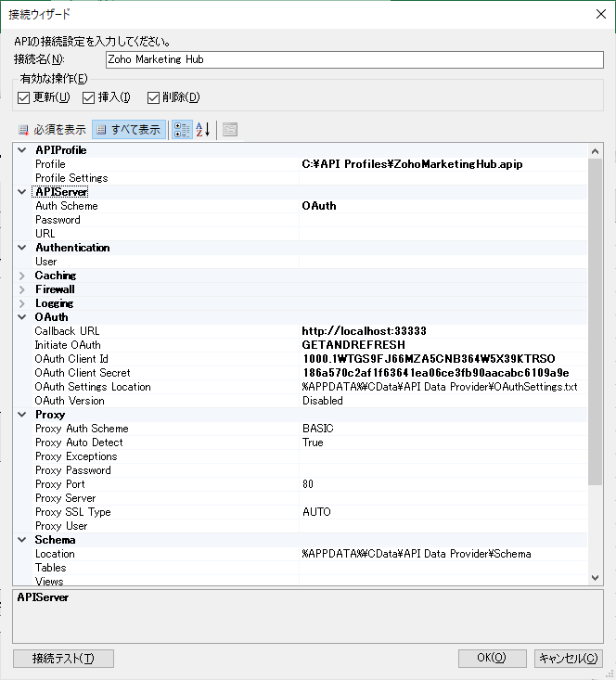
Task: Expand the Logging category
Action: click(22, 303)
